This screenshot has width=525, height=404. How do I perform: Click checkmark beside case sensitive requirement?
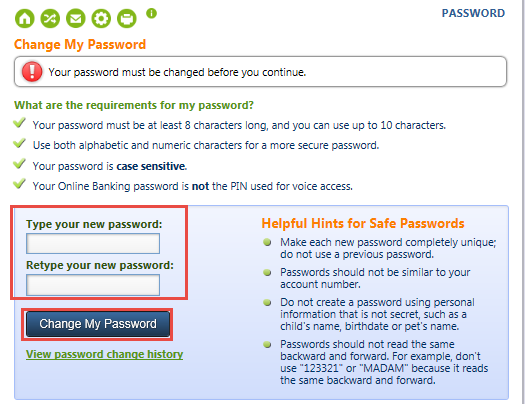coord(19,164)
